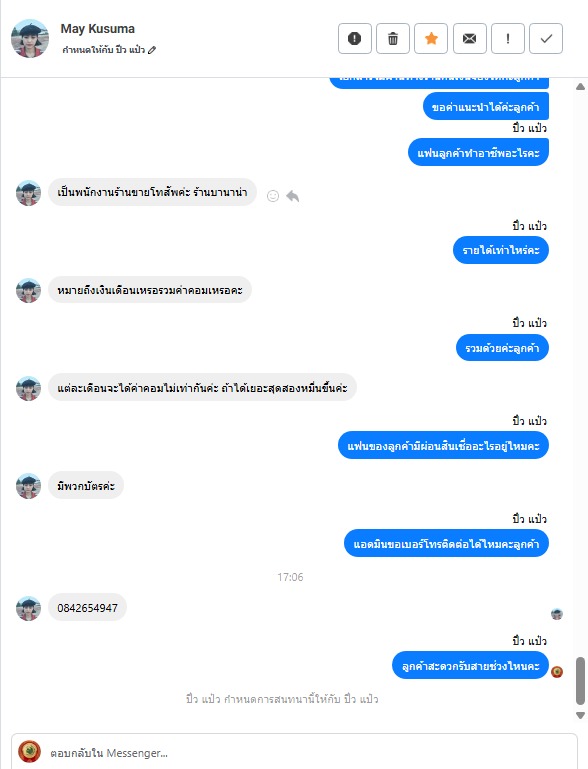Click the seen-by avatar near phone number
This screenshot has width=588, height=769.
557,614
